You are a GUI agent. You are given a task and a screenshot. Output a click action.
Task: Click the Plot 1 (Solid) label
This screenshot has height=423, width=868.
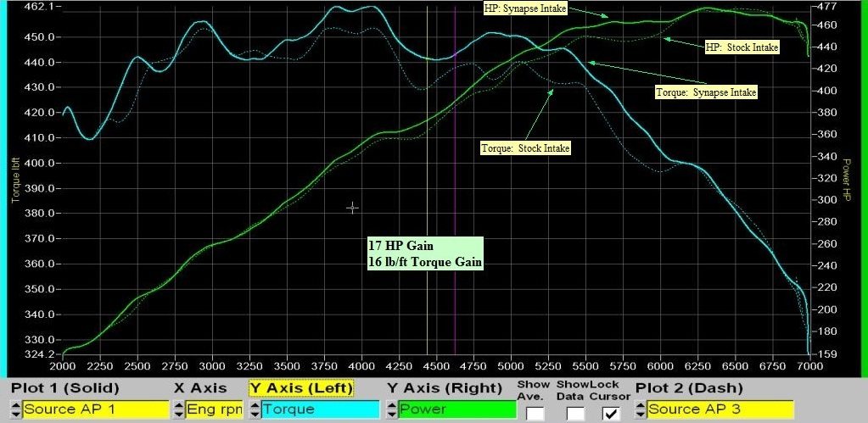click(x=65, y=388)
